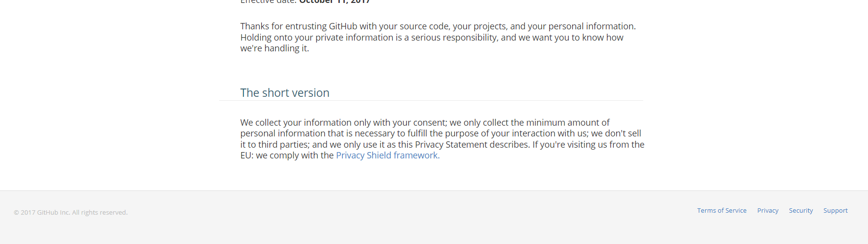The width and height of the screenshot is (868, 244).
Task: Visit the Support footer link
Action: 836,211
